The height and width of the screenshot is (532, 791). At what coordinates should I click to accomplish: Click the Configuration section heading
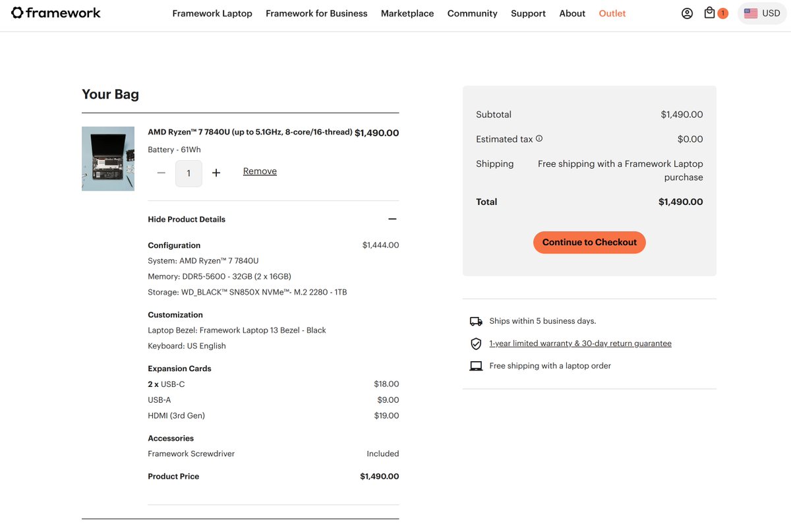(174, 245)
